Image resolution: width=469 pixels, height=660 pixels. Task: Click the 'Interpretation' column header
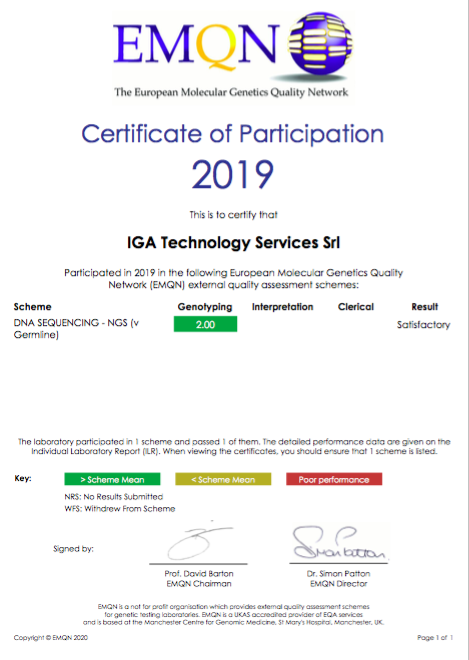pyautogui.click(x=282, y=307)
